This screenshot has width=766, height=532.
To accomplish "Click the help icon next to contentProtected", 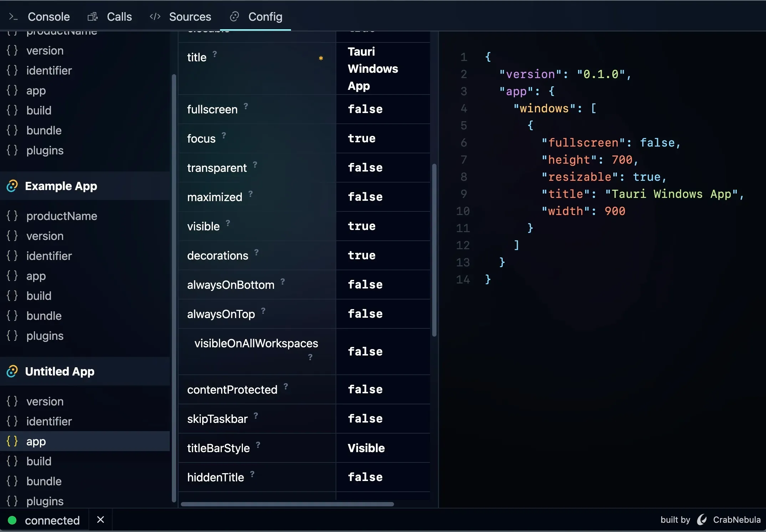I will point(286,386).
